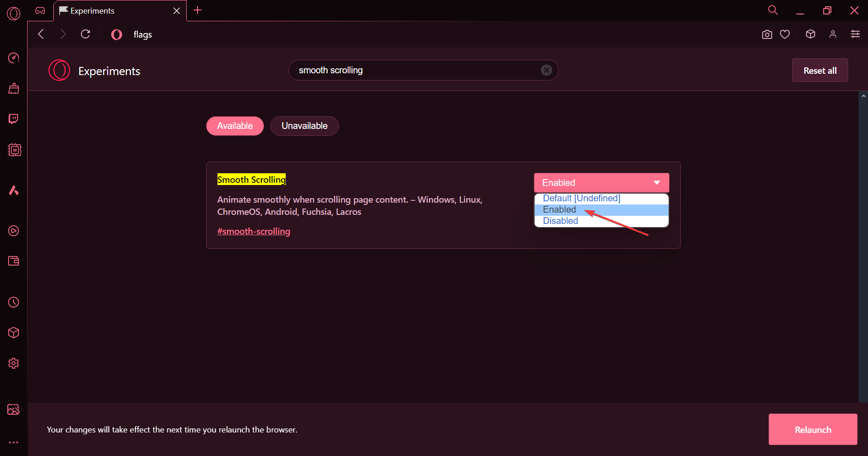Open sidebar three-dots more options
The height and width of the screenshot is (456, 868).
14,442
